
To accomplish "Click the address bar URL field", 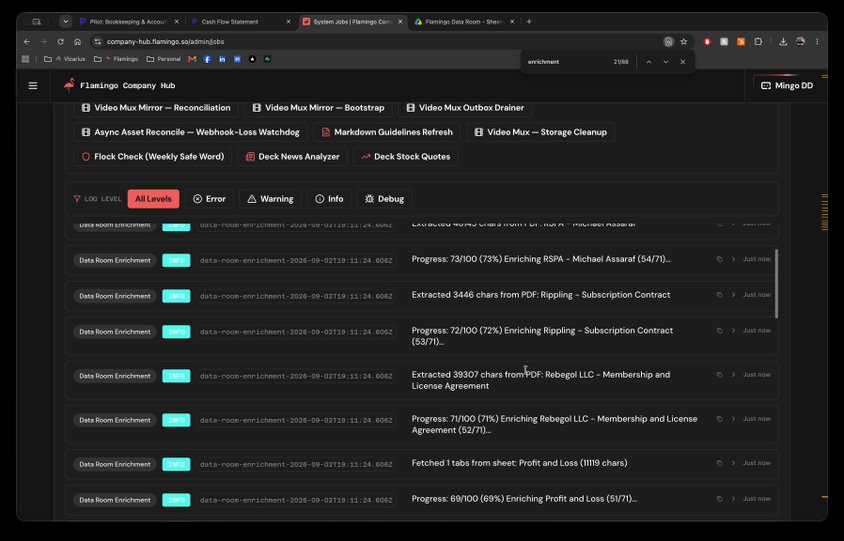I will (377, 41).
